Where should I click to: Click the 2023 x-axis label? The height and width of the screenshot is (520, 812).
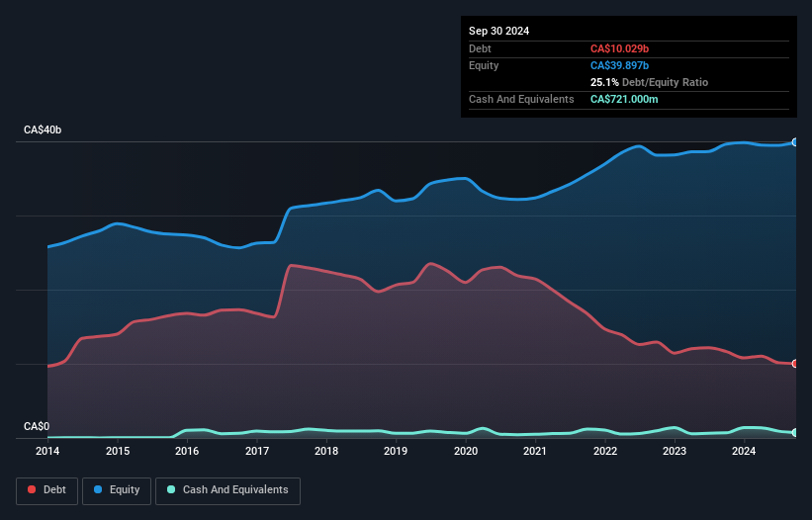(675, 451)
